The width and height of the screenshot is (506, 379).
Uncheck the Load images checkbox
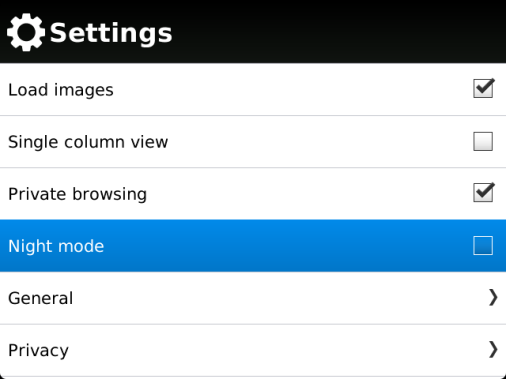[483, 89]
